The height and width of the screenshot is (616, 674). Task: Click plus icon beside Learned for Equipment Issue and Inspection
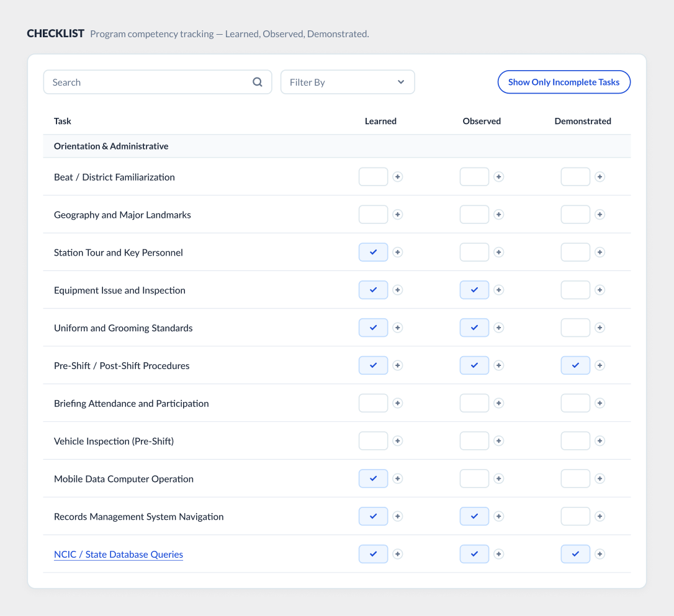[x=398, y=290]
